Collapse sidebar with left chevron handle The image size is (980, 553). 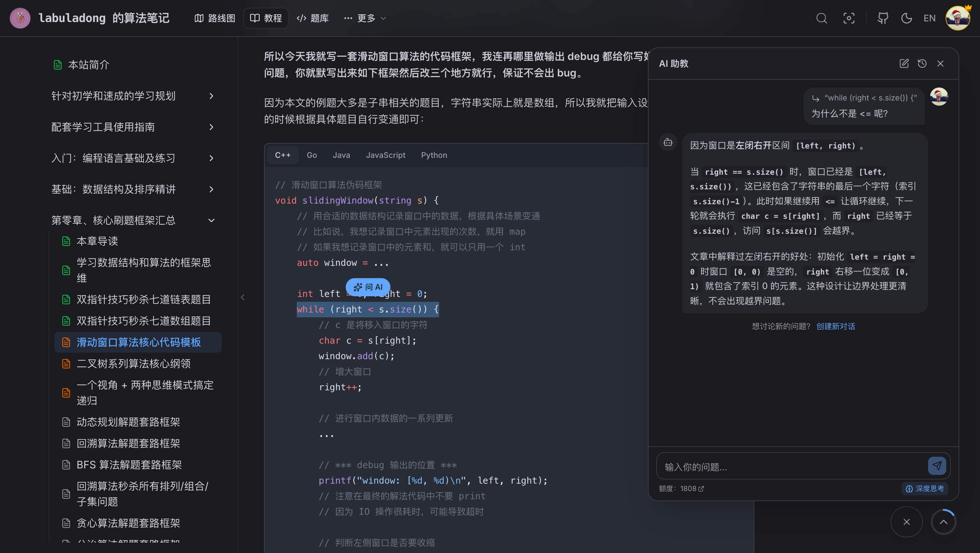pos(243,298)
